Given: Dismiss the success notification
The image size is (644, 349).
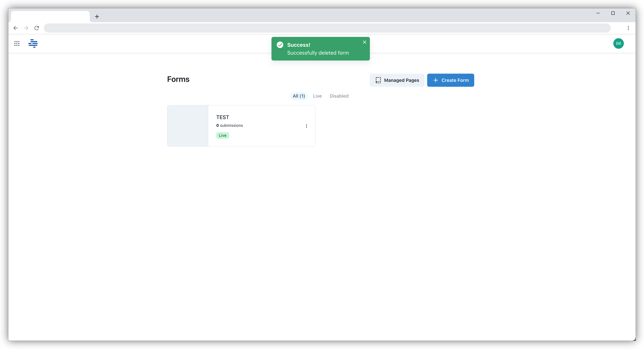Looking at the screenshot, I should point(364,42).
